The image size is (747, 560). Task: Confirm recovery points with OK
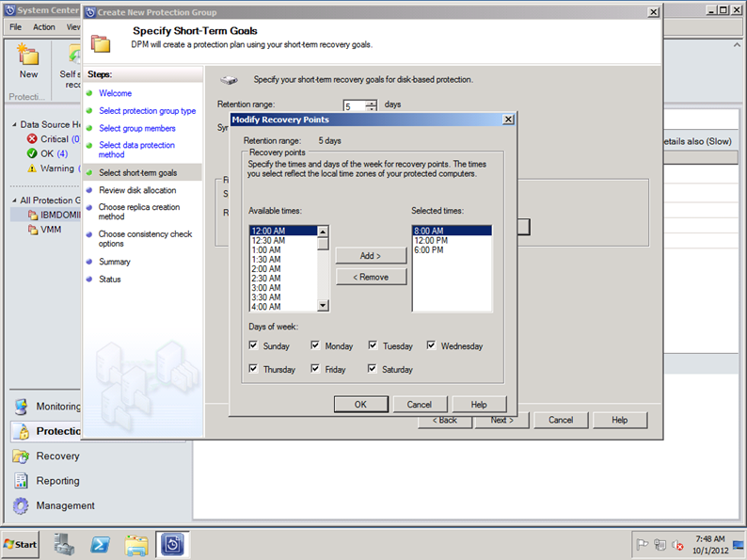pos(360,404)
